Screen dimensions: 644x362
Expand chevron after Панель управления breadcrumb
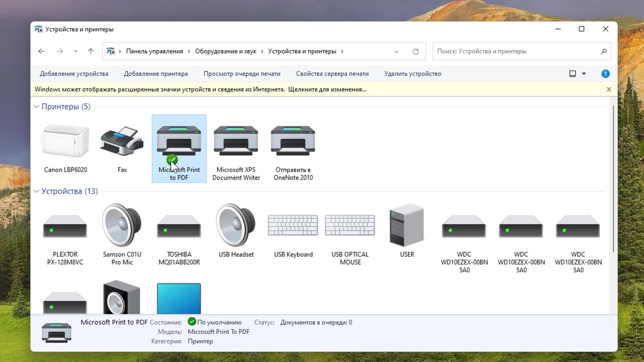click(189, 51)
